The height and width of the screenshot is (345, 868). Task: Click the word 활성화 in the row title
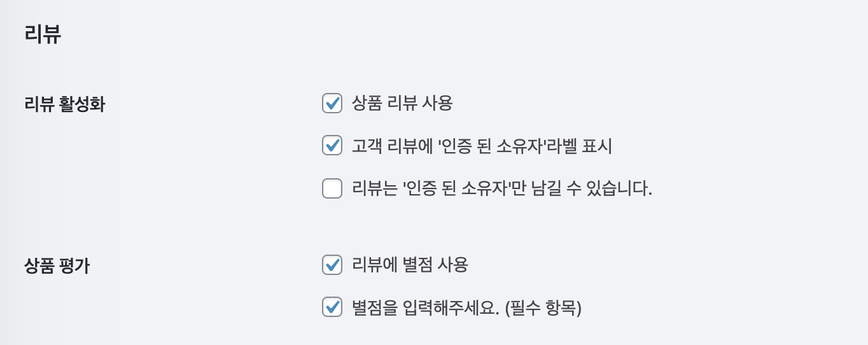(x=83, y=104)
